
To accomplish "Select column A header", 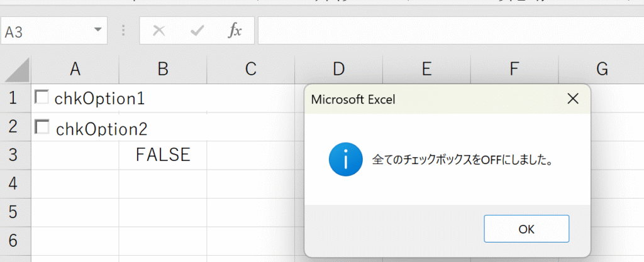I will coord(75,70).
